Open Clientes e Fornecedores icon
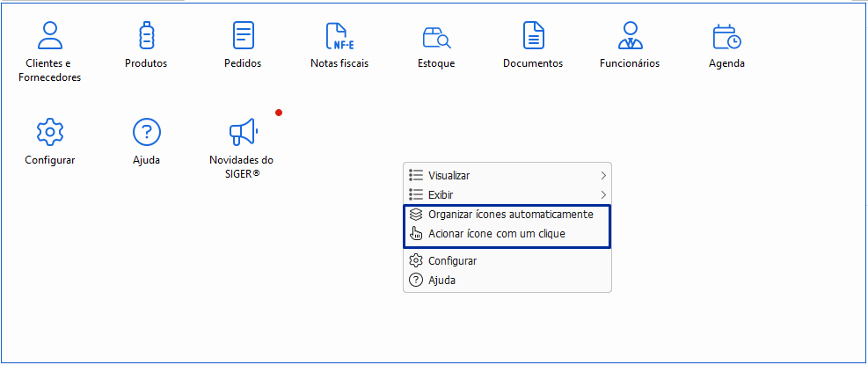The width and height of the screenshot is (868, 365). click(50, 36)
